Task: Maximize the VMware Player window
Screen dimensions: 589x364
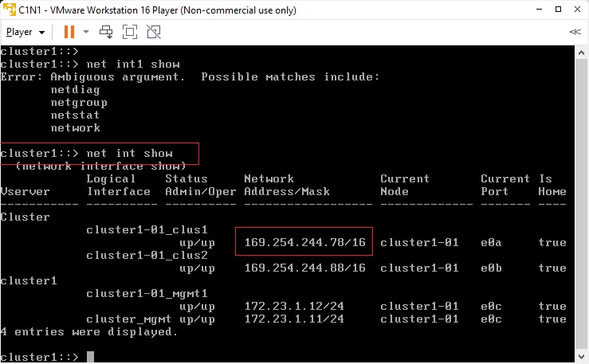Action: pyautogui.click(x=558, y=10)
